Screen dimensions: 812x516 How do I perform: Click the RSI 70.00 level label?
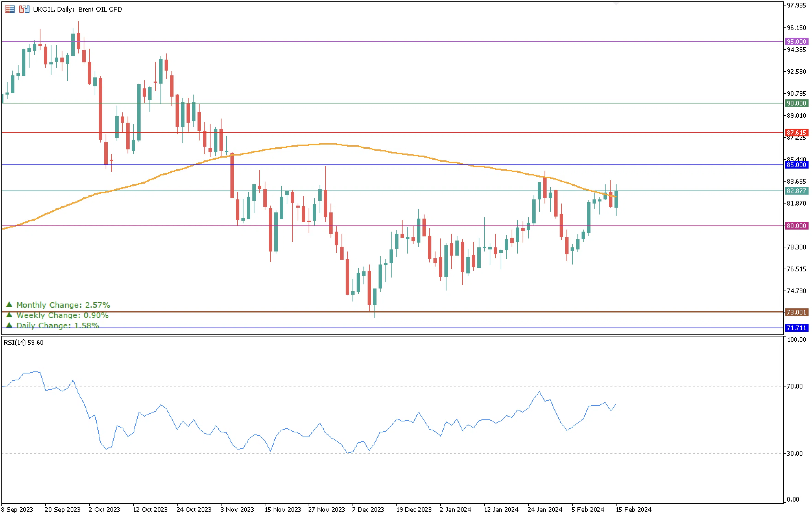795,386
